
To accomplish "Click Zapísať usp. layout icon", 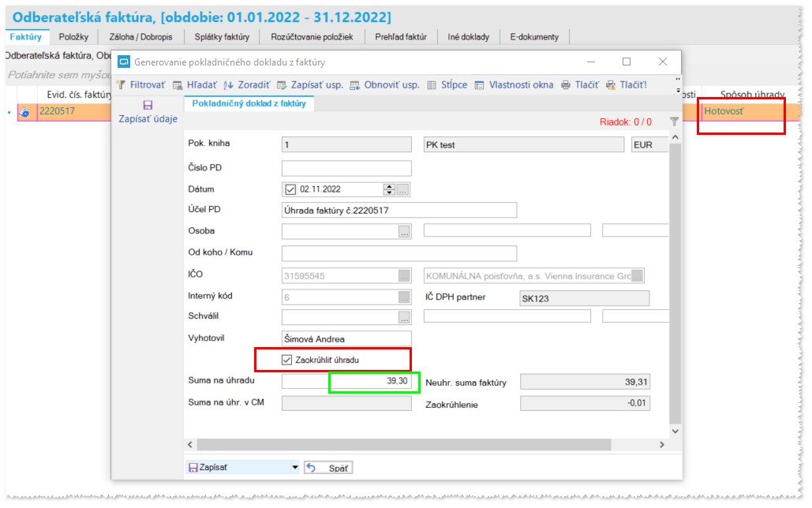I will pyautogui.click(x=282, y=85).
